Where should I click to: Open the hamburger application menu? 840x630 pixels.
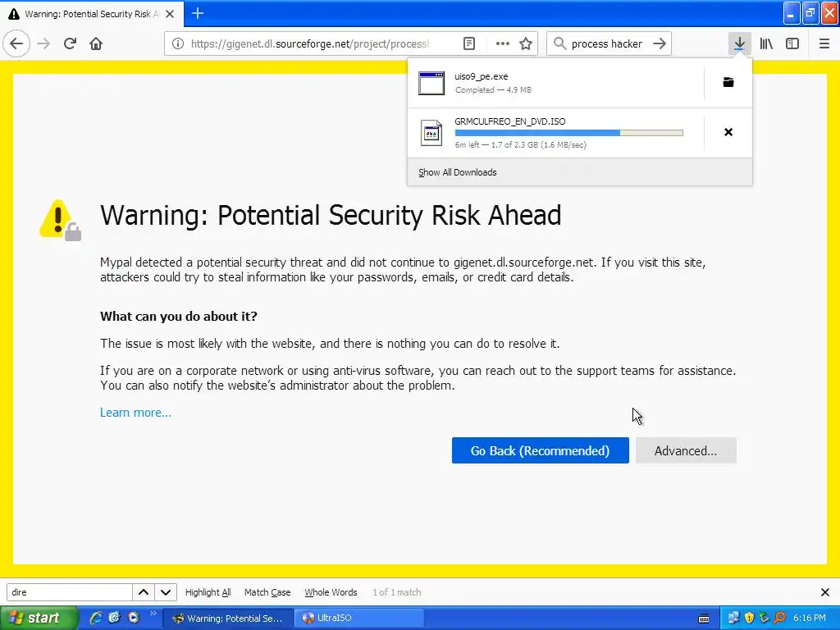(x=824, y=43)
